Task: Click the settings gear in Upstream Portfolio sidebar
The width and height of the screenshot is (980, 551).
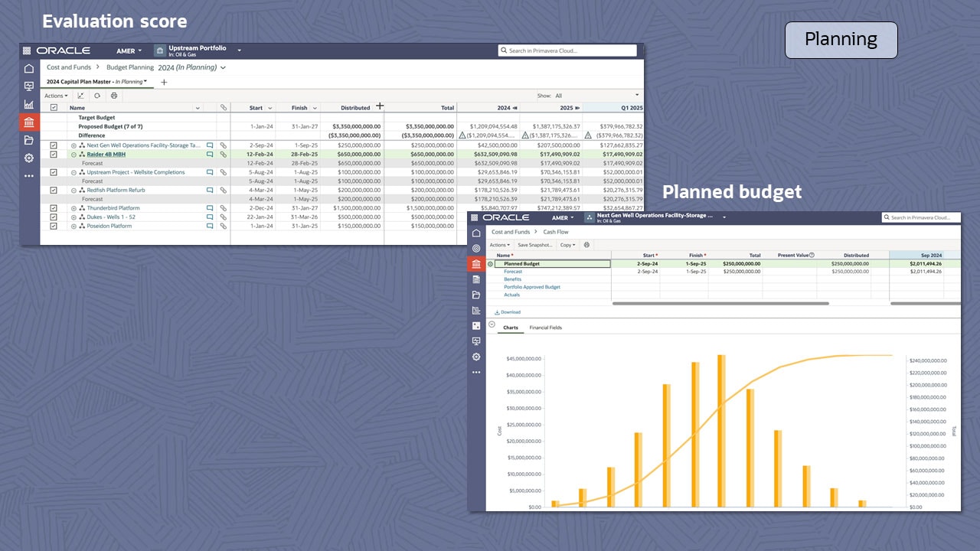Action: tap(29, 158)
